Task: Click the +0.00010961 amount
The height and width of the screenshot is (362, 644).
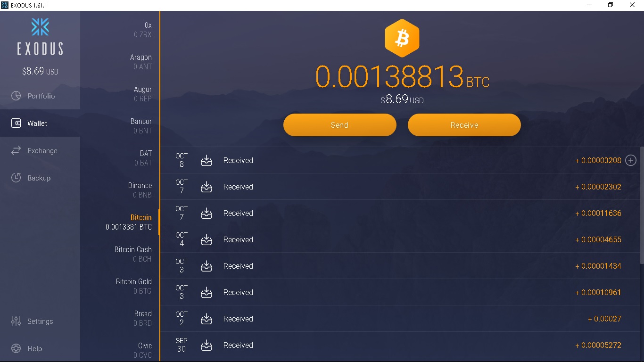Action: click(x=598, y=292)
